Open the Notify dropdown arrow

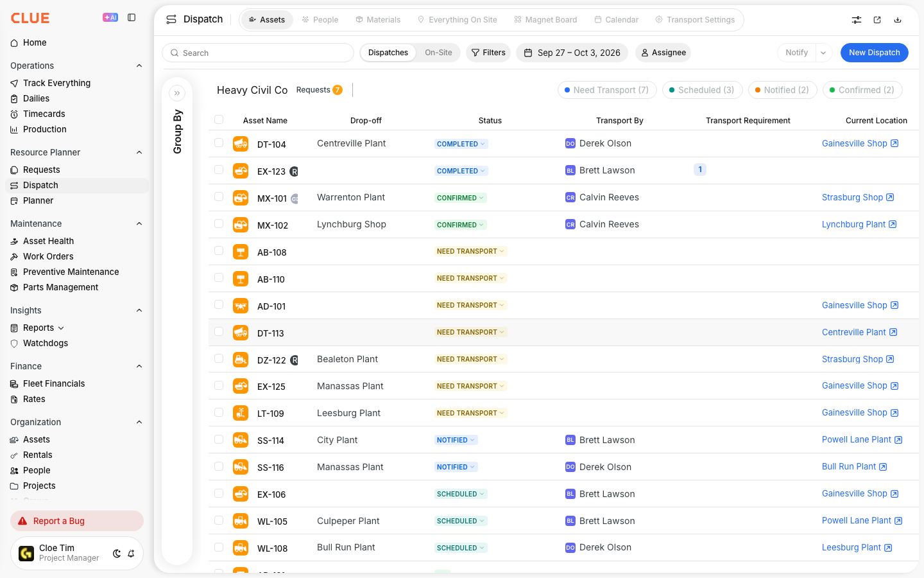(x=823, y=53)
